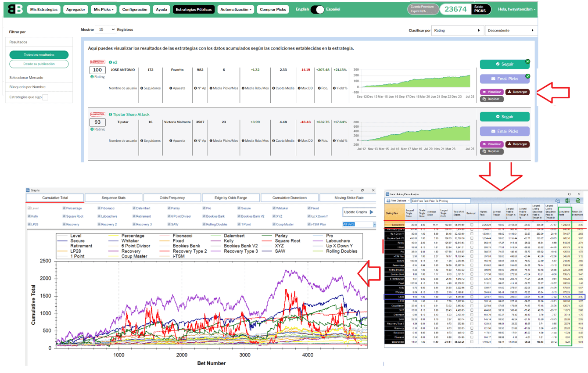Viewport: 588px width, 373px height.
Task: Click the Desde su publicación filter button
Action: tap(39, 64)
